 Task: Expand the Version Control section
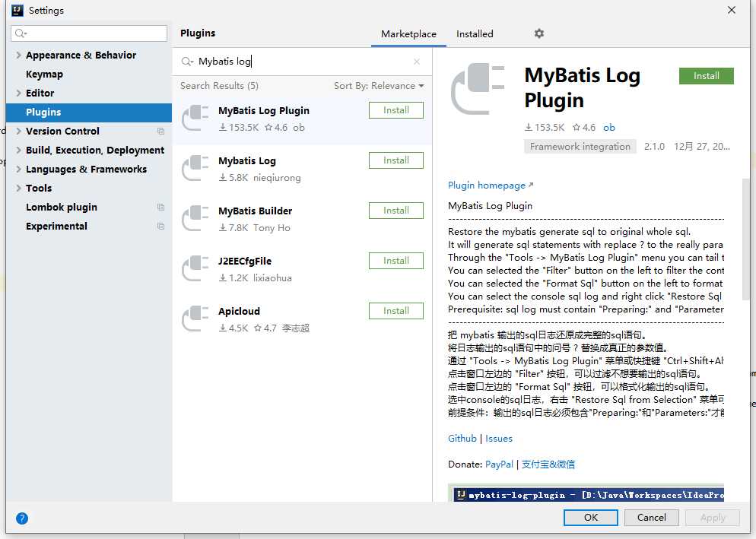point(18,131)
